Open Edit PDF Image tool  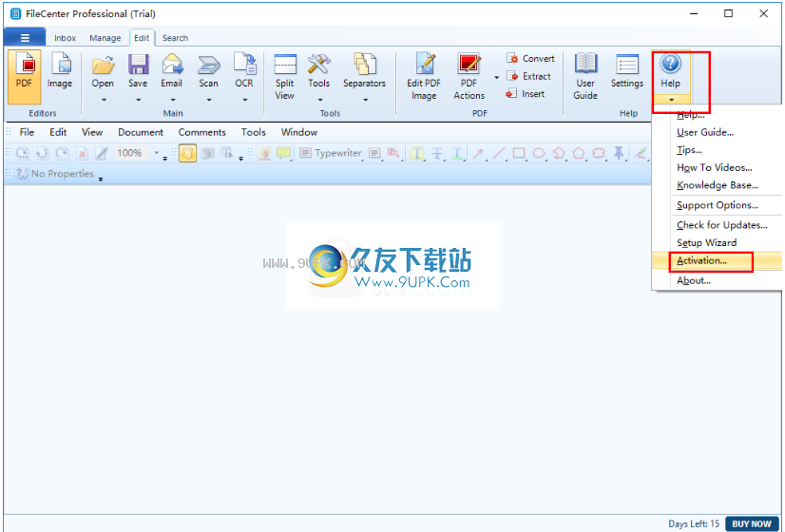424,77
